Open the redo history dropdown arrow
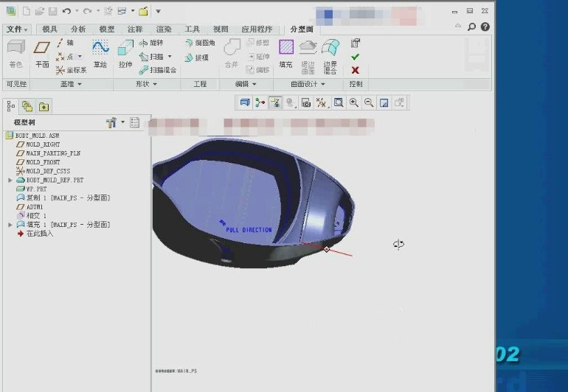 click(x=98, y=11)
